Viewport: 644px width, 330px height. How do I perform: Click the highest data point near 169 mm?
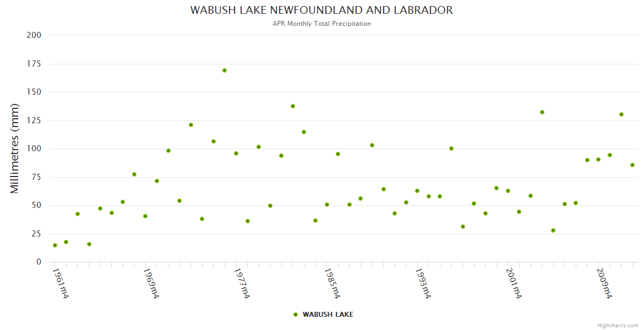click(x=225, y=70)
